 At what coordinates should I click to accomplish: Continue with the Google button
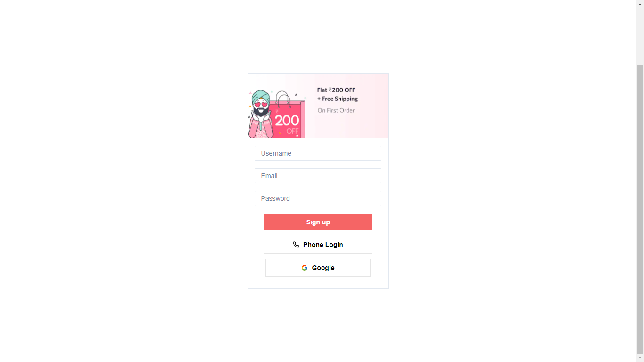[x=318, y=268]
